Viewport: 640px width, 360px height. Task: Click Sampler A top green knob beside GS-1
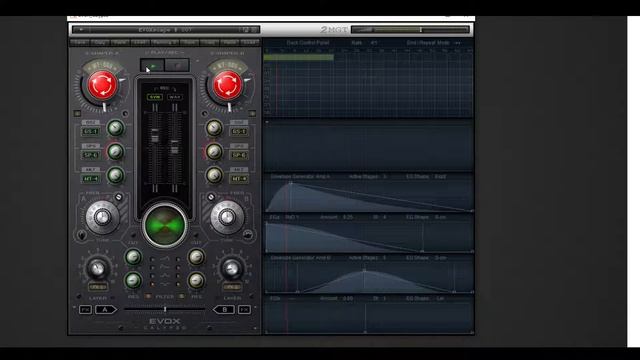[x=116, y=128]
